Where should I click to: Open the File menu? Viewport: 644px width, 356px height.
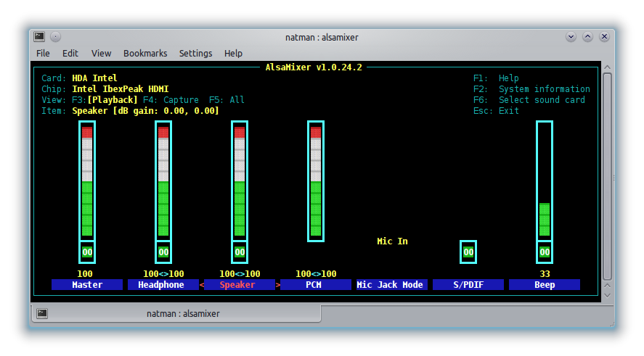pos(43,54)
